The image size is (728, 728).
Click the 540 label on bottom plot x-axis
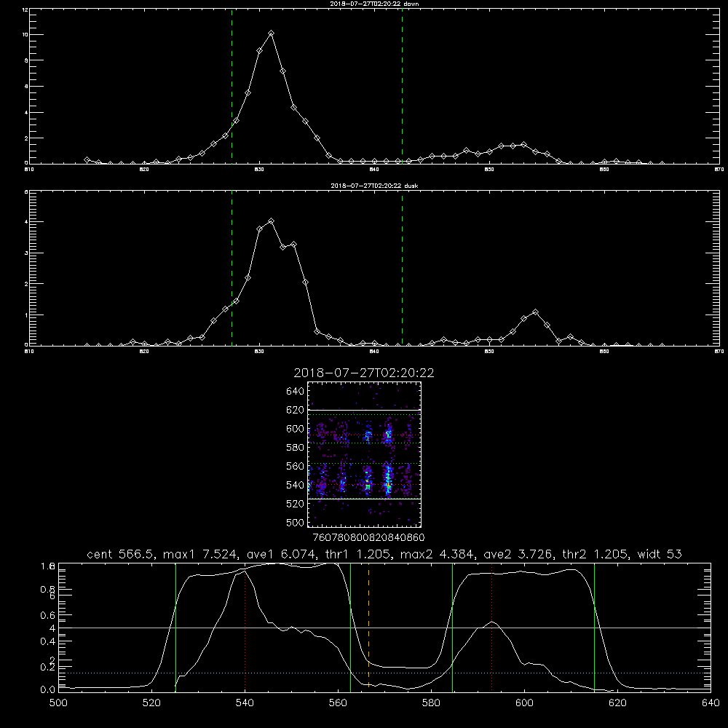[245, 703]
